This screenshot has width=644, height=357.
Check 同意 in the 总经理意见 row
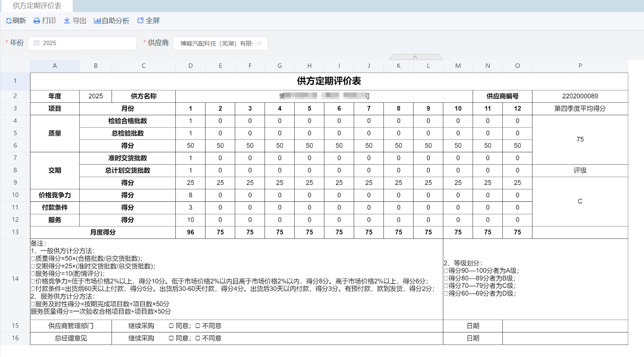point(171,338)
